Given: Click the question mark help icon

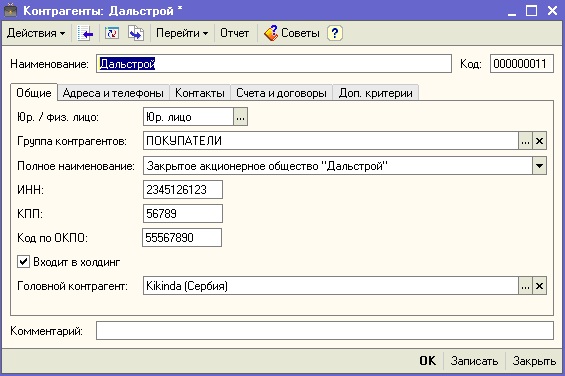Looking at the screenshot, I should (x=335, y=33).
